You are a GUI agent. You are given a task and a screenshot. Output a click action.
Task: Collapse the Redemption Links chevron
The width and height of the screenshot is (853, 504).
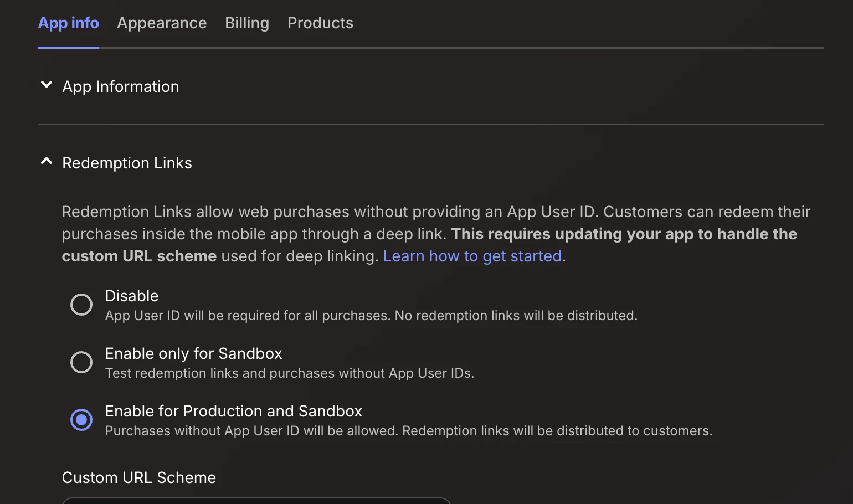point(47,162)
